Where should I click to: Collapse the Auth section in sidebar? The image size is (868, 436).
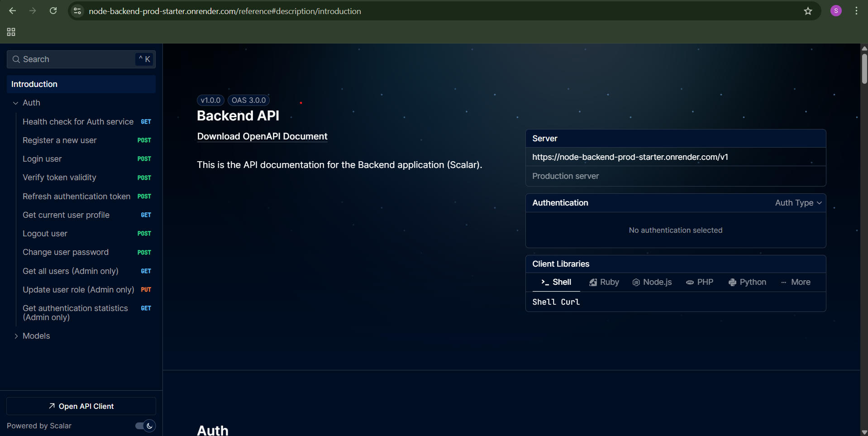click(15, 103)
